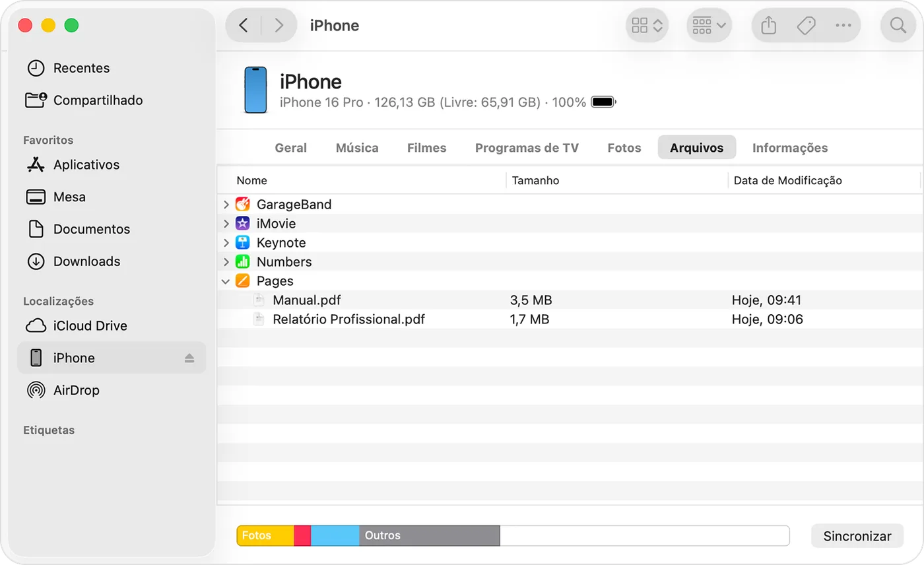Click the Hoje, 09:41 date cell
Screen dimensions: 924x565
766,300
